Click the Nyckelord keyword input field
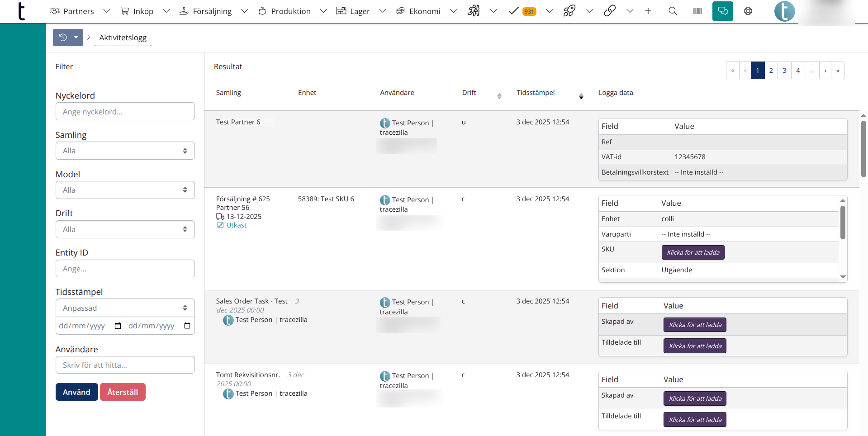The width and height of the screenshot is (868, 436). tap(125, 112)
